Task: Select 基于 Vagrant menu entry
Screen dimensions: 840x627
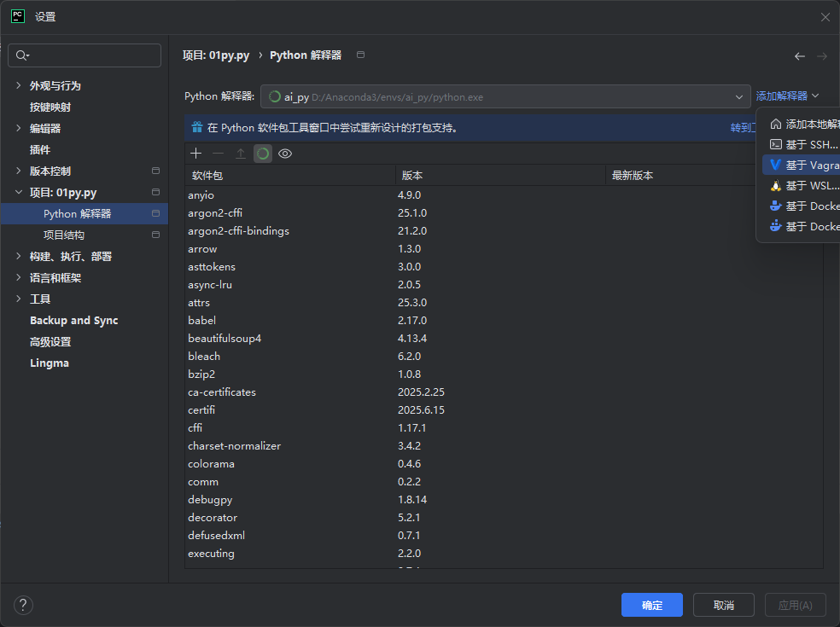Action: 802,165
